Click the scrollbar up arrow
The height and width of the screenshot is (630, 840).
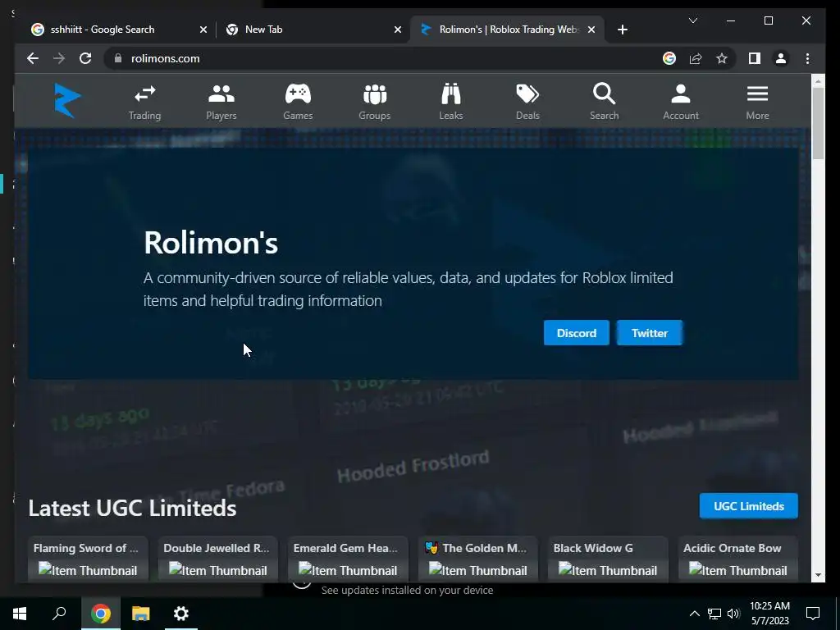818,81
